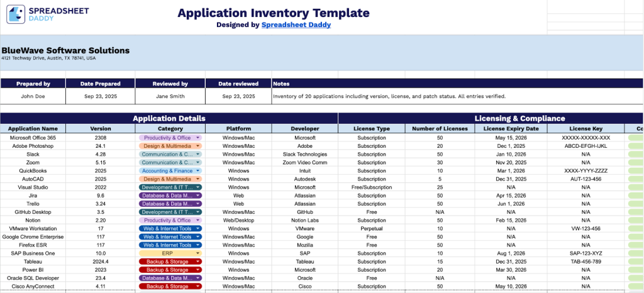644x293 pixels.
Task: Click the Spreadsheet Daddy logo icon
Action: (16, 14)
